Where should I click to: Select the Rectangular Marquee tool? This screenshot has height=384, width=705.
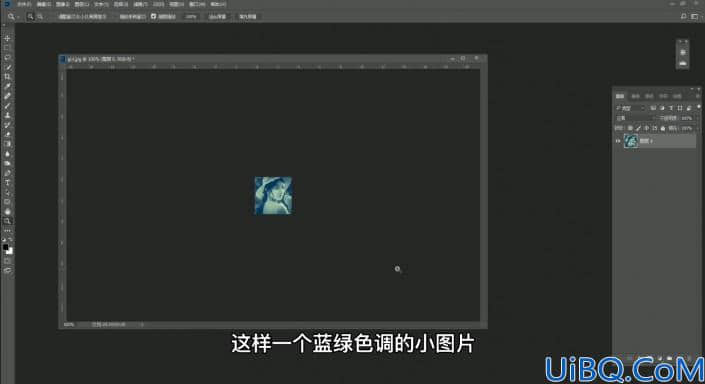[x=7, y=48]
